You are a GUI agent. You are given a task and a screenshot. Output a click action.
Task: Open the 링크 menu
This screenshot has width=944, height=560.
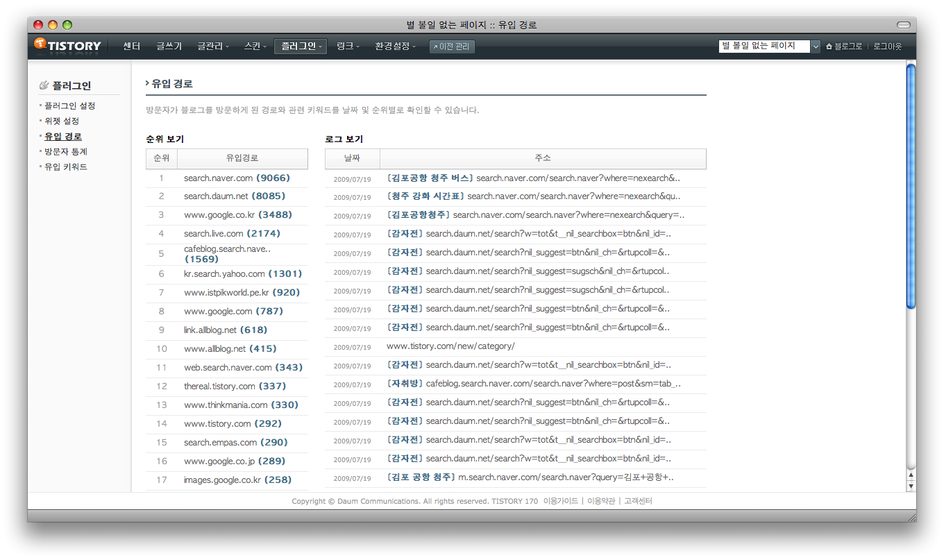coord(348,46)
